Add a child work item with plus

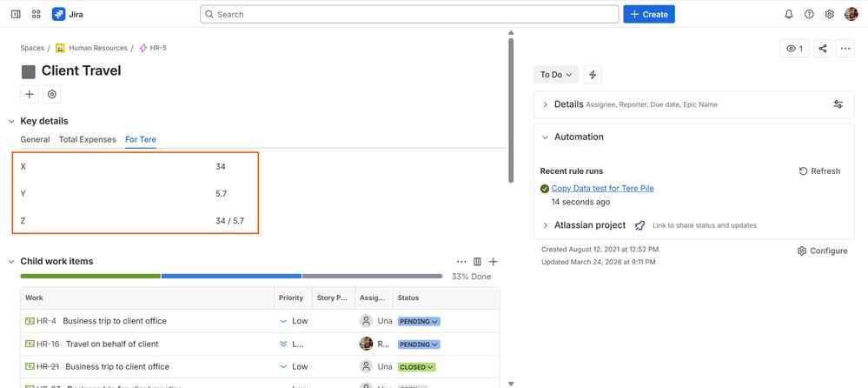494,262
